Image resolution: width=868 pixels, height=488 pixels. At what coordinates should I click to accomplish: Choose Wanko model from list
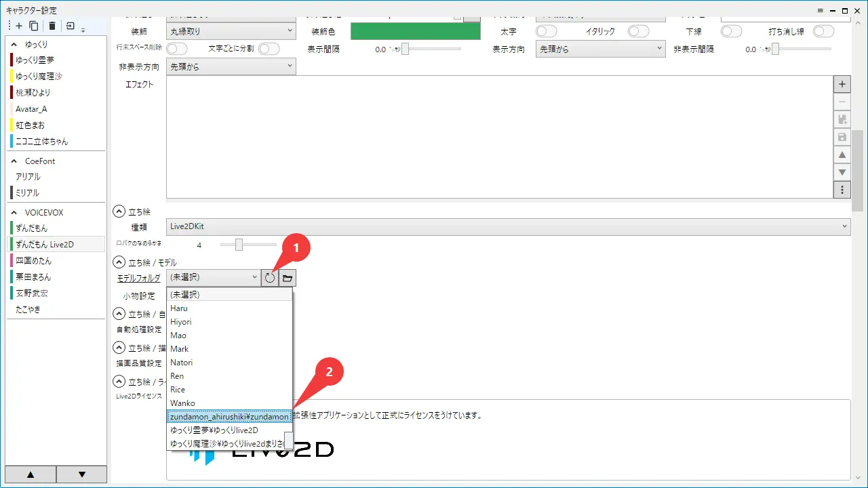pyautogui.click(x=230, y=403)
